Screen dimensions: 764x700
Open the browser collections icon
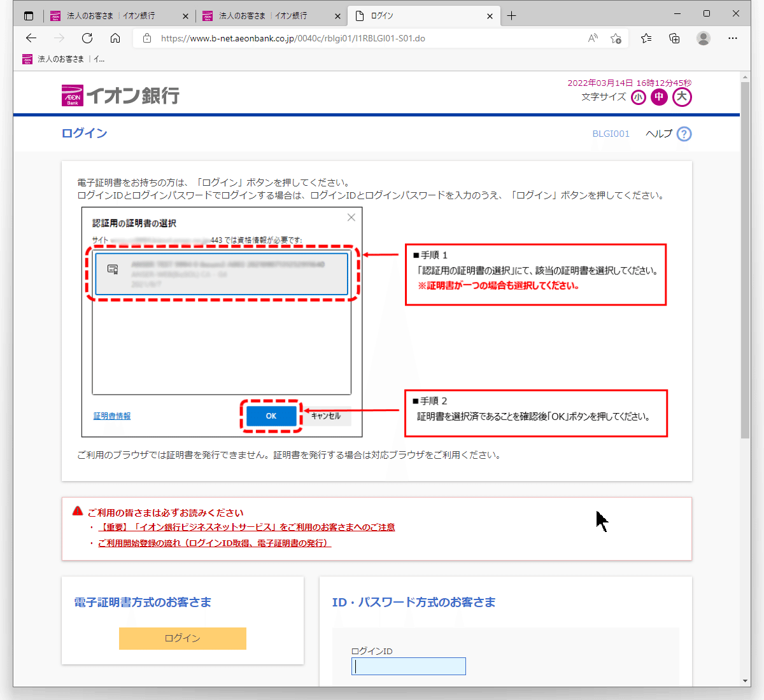tap(674, 38)
